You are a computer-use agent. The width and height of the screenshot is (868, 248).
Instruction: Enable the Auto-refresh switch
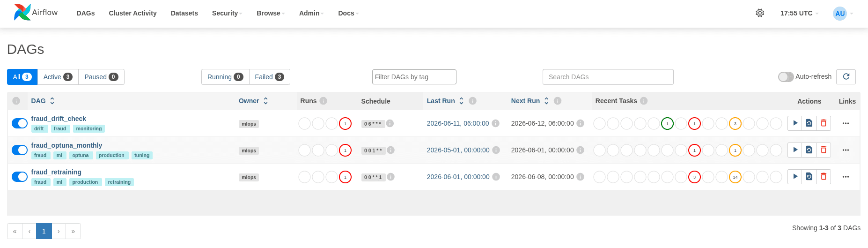(786, 77)
